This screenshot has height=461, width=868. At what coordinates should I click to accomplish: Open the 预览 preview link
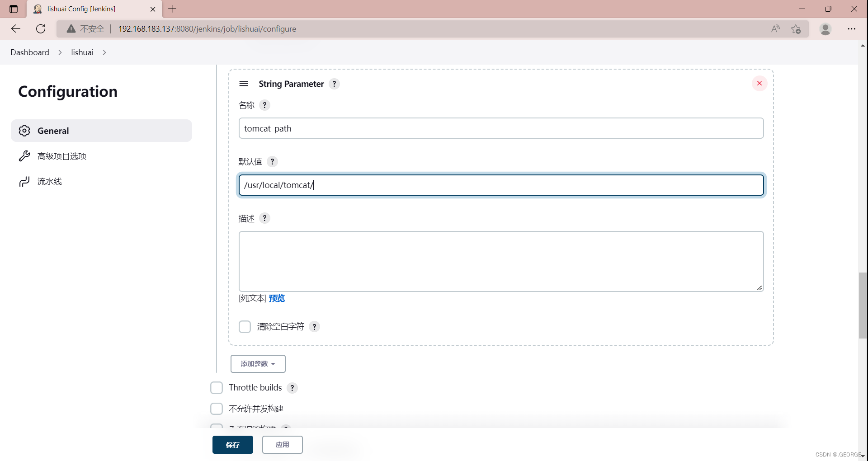click(277, 298)
